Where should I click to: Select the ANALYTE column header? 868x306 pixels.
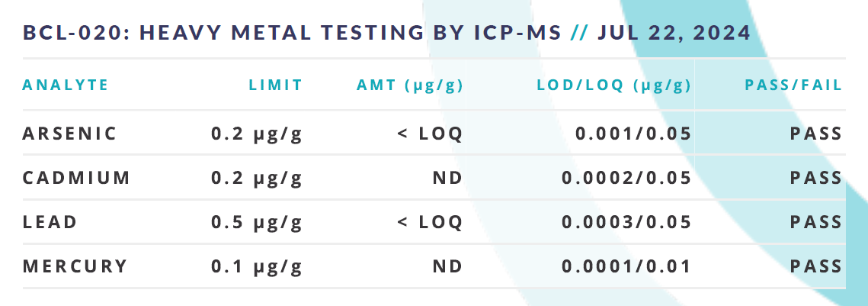(66, 85)
